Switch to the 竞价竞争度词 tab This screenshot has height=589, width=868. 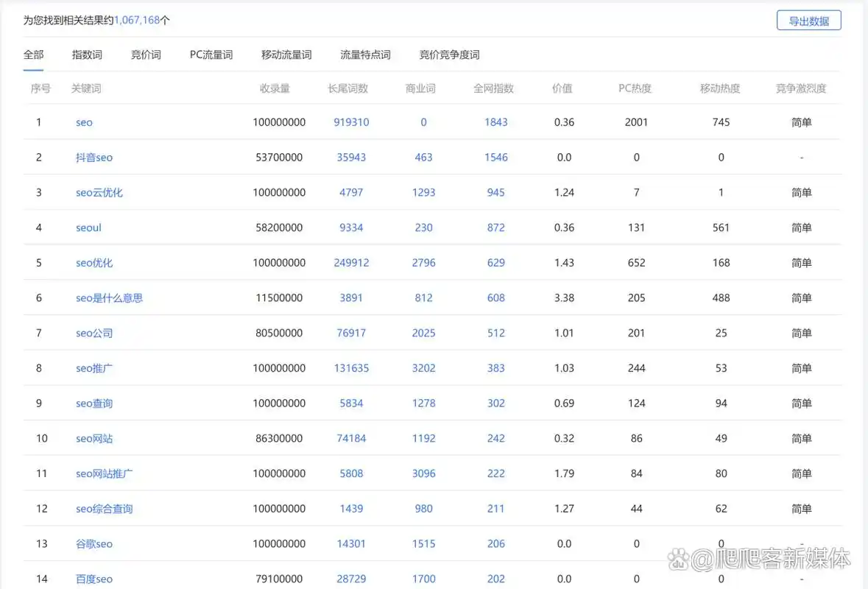[448, 54]
